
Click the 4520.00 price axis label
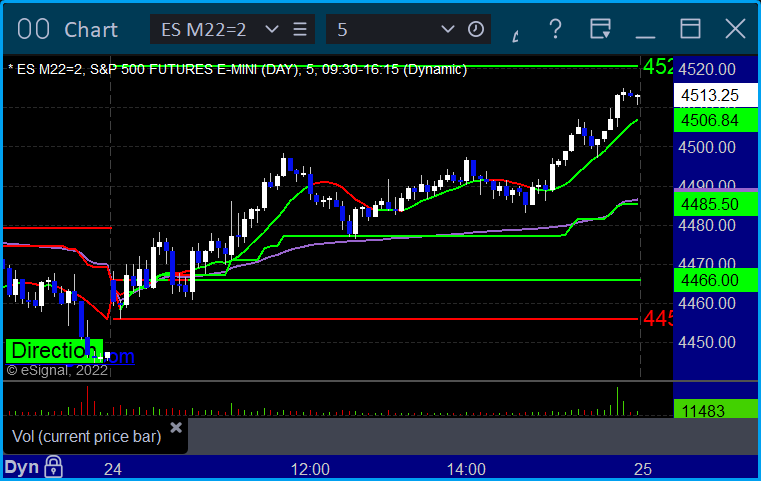707,69
